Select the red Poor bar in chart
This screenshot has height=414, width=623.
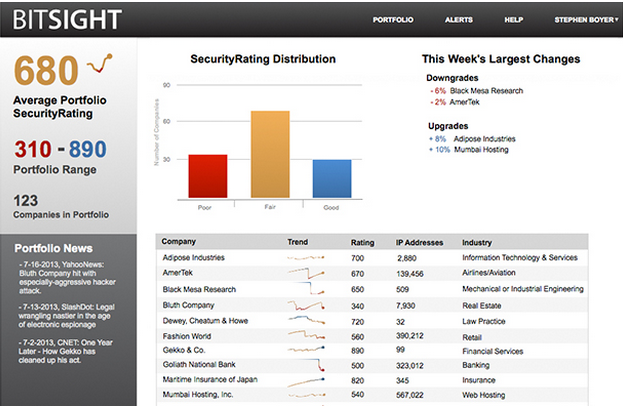208,176
